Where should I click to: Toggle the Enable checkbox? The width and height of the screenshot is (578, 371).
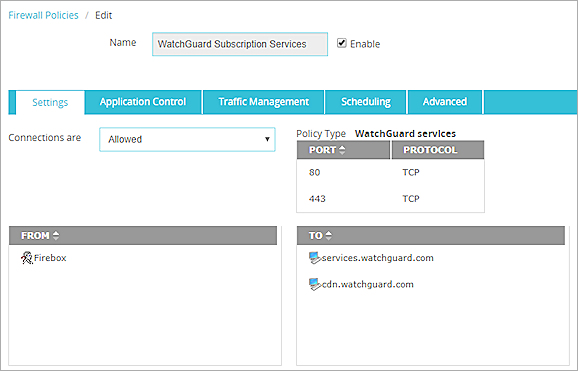point(342,43)
